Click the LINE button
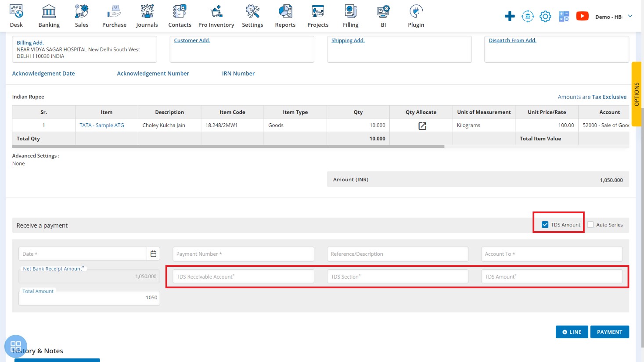Viewport: 644px width, 362px height. [x=572, y=332]
